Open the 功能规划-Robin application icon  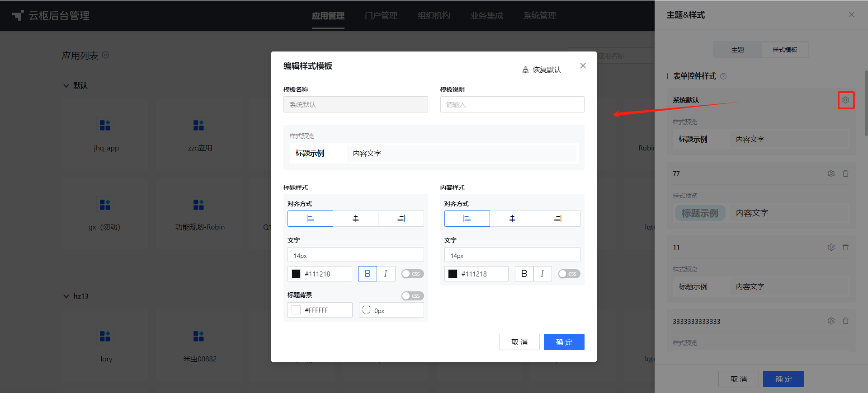pyautogui.click(x=198, y=205)
